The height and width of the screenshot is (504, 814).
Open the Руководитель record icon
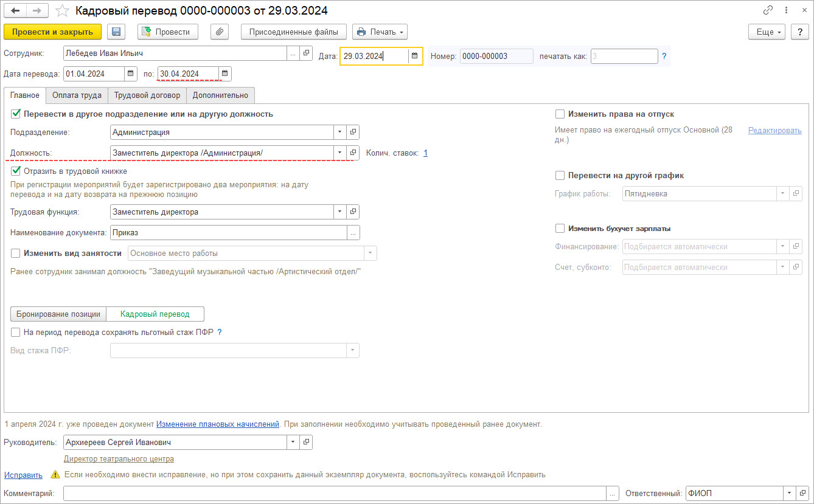(306, 442)
